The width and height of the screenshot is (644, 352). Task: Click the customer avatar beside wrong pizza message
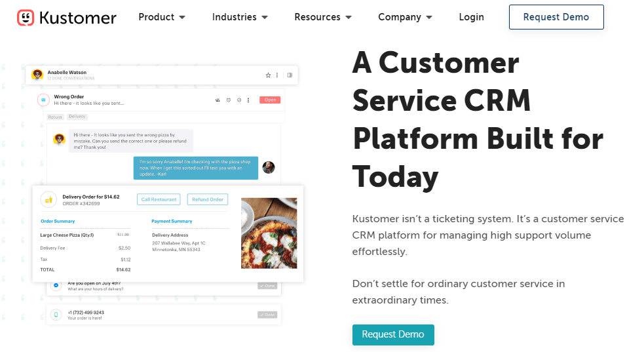59,139
